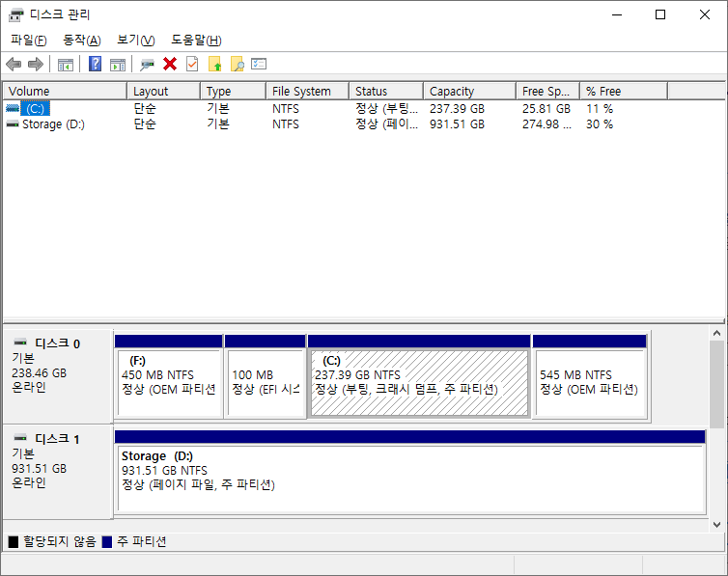Screen dimensions: 728x576
Task: Click the Forward arrow toolbar icon
Action: coord(36,64)
